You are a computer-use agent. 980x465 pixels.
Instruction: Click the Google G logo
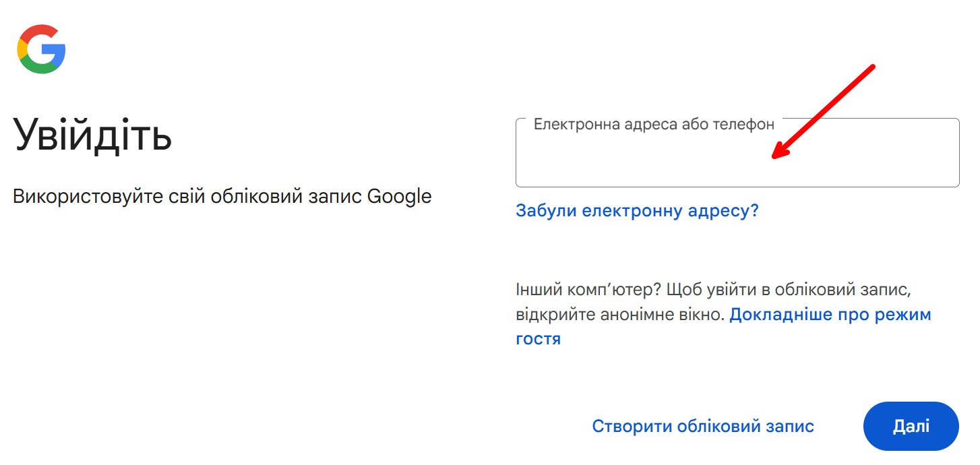(x=41, y=49)
